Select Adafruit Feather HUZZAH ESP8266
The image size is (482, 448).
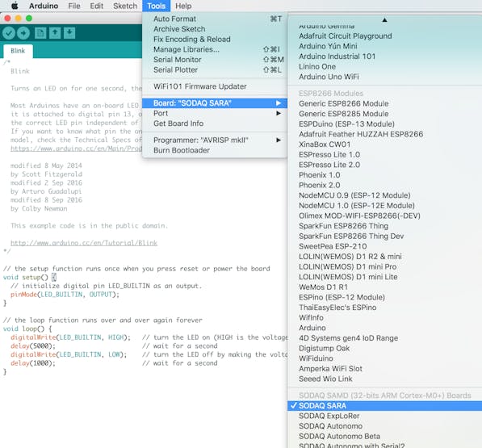[385, 134]
